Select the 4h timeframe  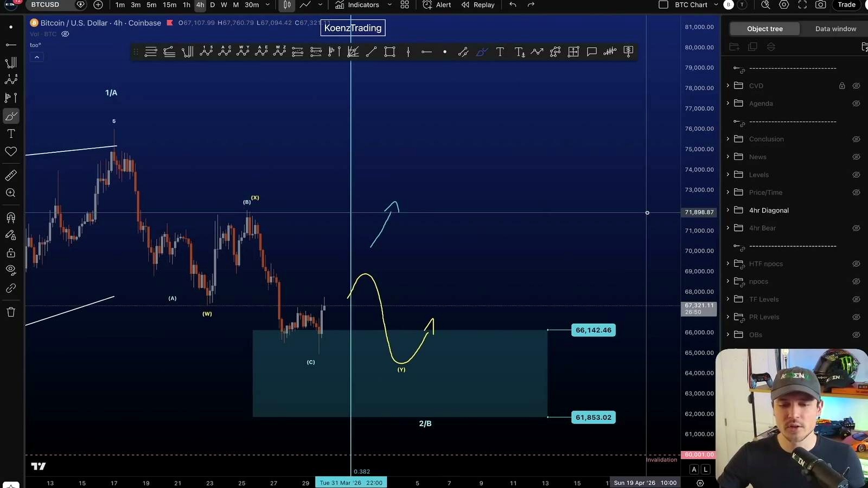200,5
